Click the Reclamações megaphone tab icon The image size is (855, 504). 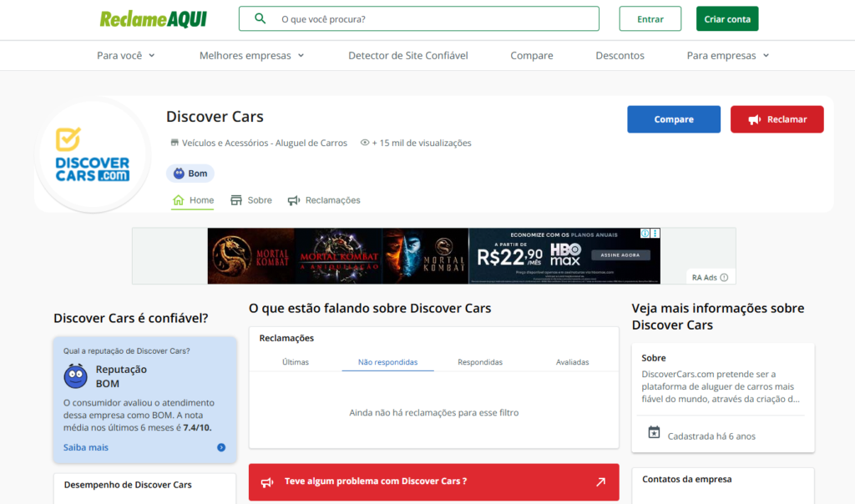click(x=294, y=200)
